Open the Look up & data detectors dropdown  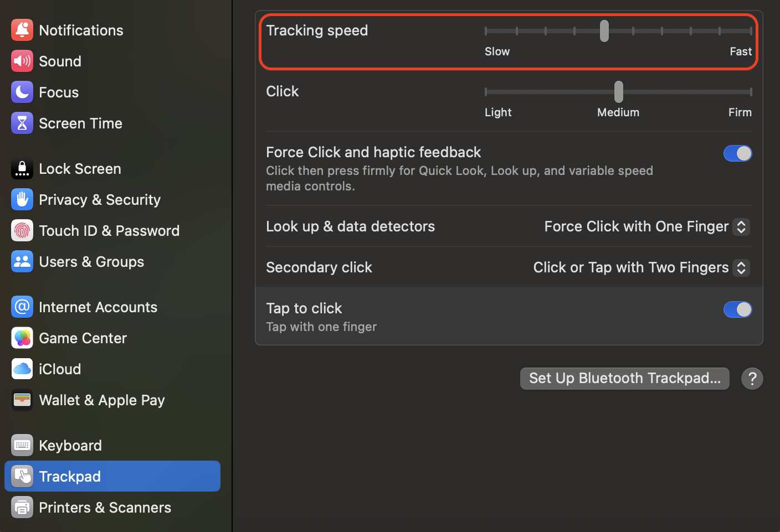[x=741, y=227]
